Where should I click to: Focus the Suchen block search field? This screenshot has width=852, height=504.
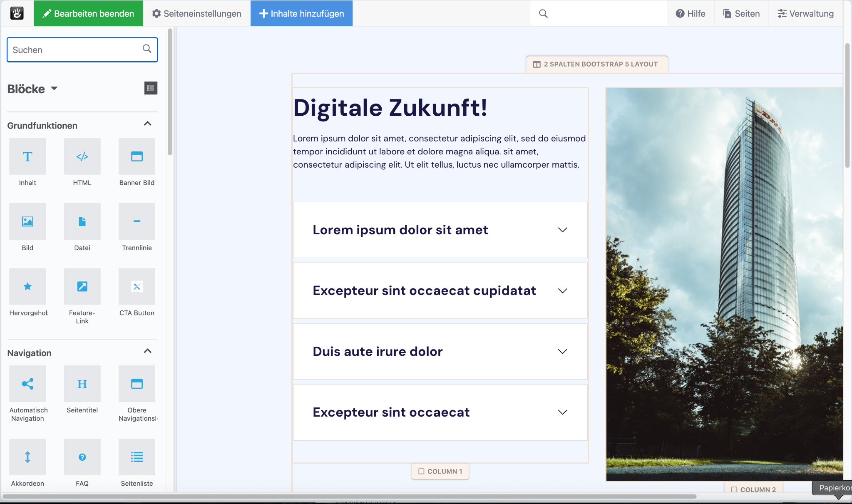pos(82,50)
